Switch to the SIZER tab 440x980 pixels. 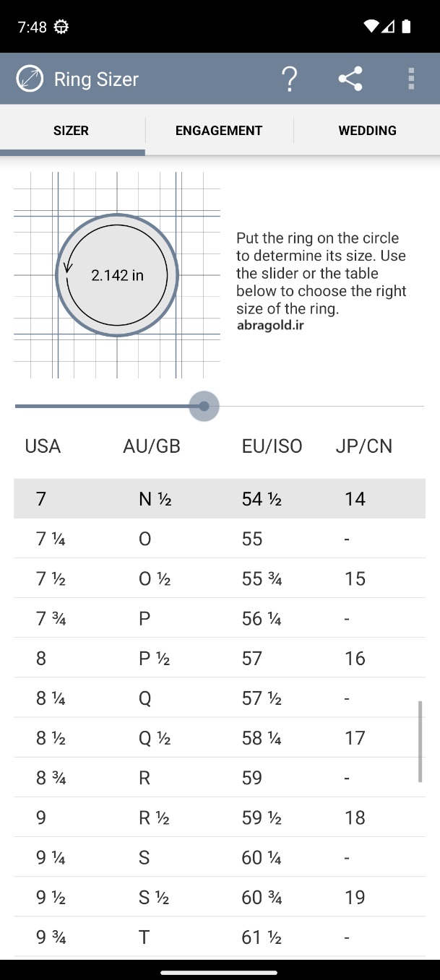click(72, 131)
